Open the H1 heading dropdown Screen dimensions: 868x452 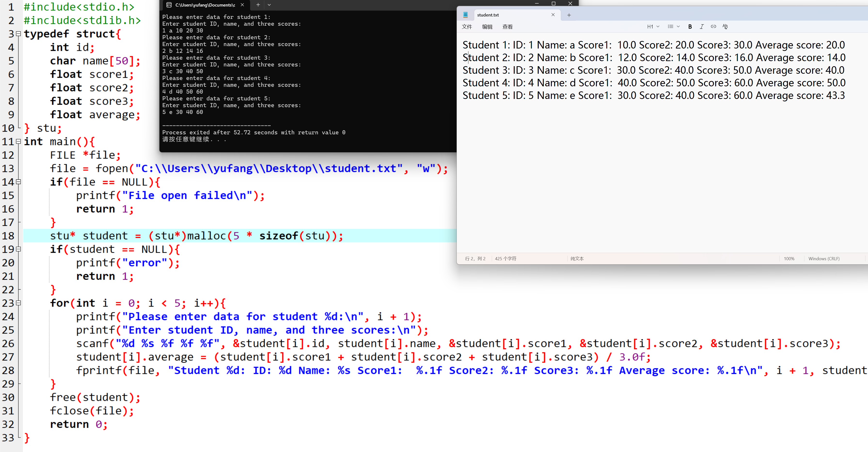(653, 27)
